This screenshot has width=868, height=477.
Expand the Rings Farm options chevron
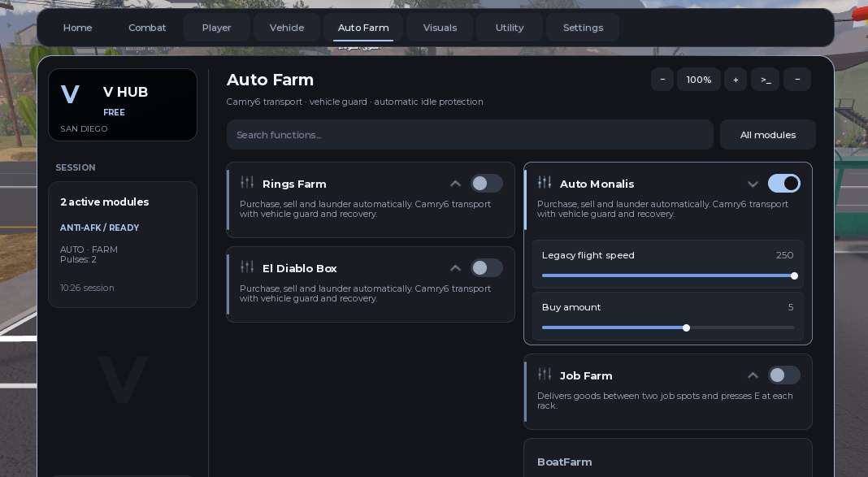455,184
